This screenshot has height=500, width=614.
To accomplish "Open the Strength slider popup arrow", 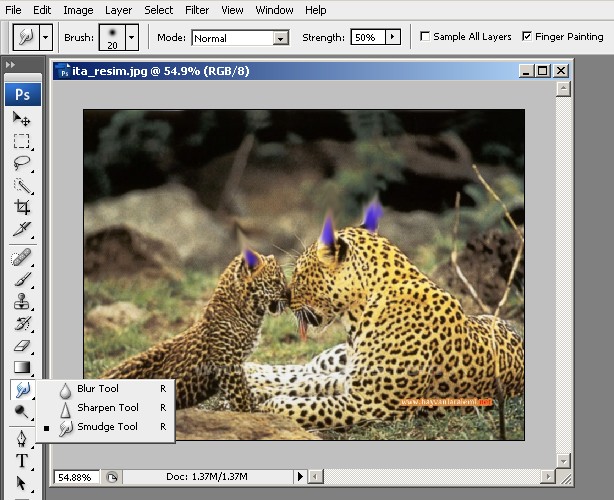I will click(393, 37).
